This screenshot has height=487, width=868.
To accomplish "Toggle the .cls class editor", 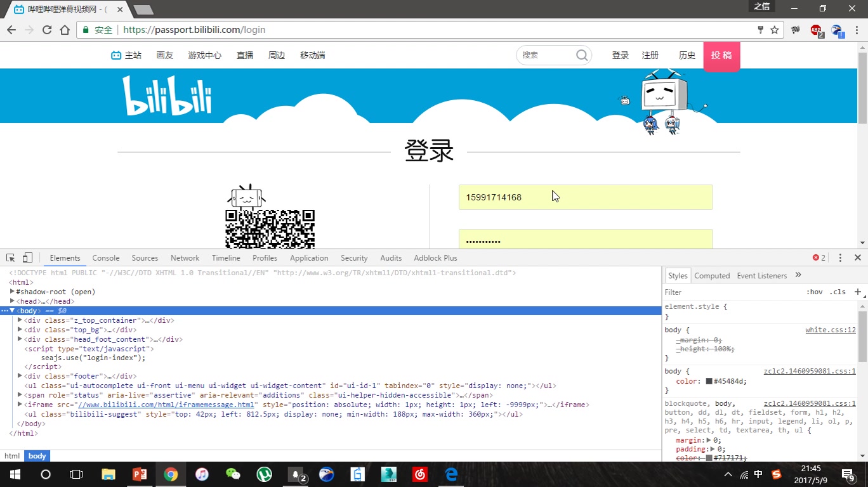I will 838,292.
